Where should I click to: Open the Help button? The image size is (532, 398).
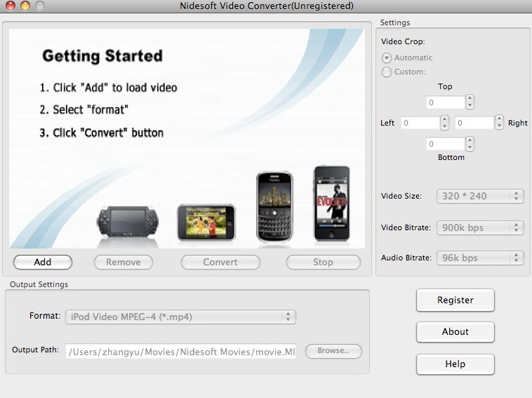[455, 364]
